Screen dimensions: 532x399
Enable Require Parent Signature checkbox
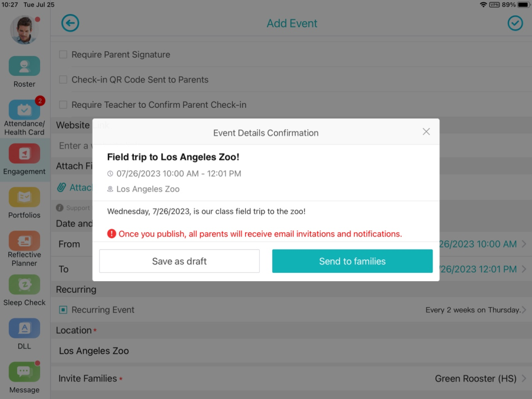tap(63, 55)
